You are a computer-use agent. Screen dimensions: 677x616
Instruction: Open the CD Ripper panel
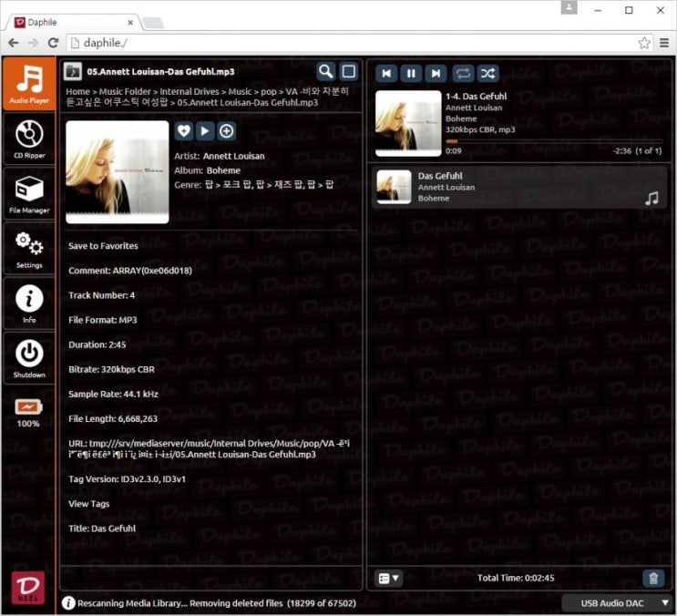click(x=29, y=139)
